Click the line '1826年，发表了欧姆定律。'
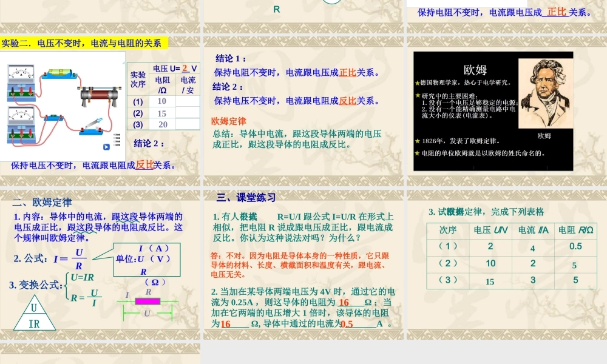 tap(461, 141)
